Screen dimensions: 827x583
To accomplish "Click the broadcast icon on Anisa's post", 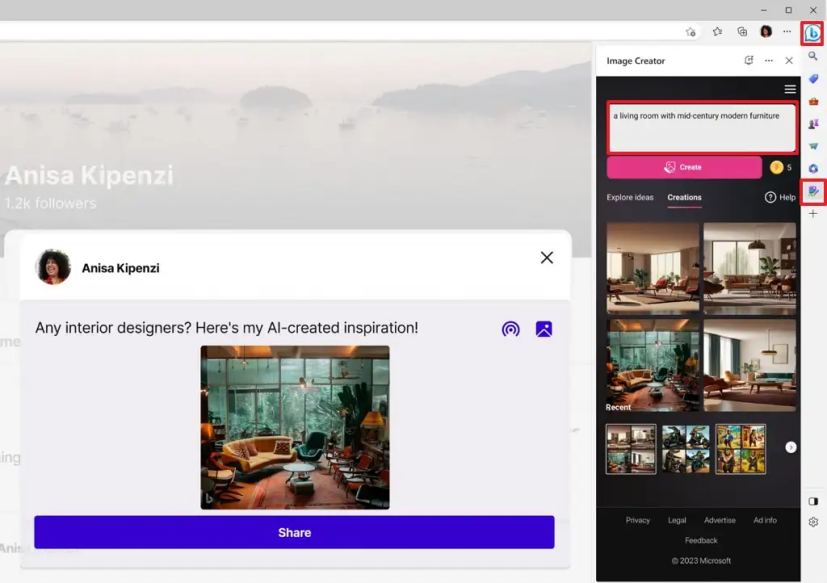I will (511, 328).
